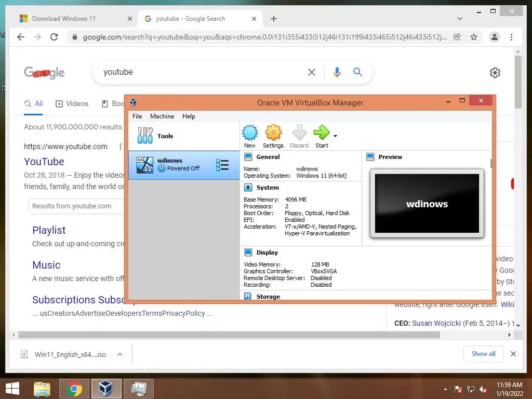Select the Videos search tab
Viewport: 532px width, 399px height.
point(72,104)
